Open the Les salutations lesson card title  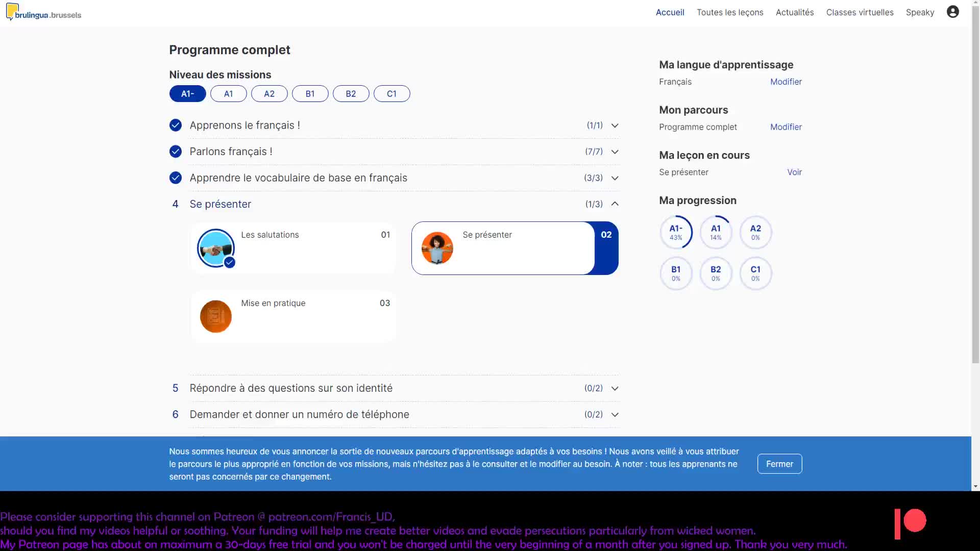coord(269,235)
